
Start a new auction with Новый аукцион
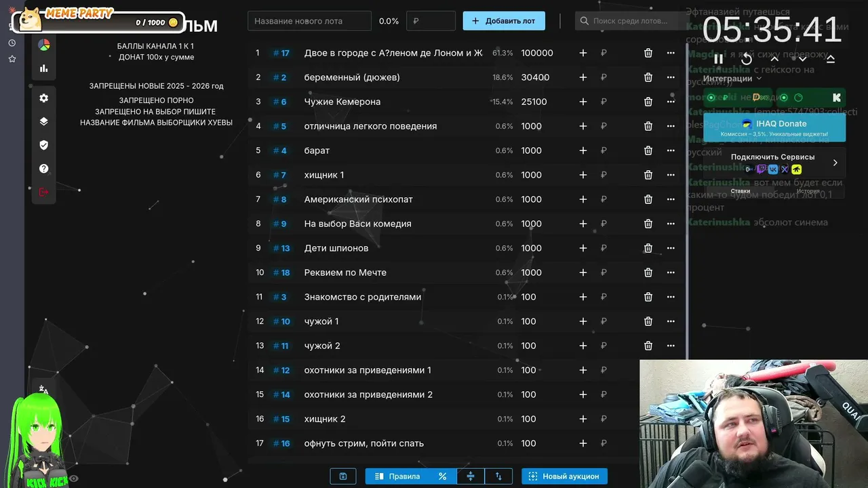(564, 476)
